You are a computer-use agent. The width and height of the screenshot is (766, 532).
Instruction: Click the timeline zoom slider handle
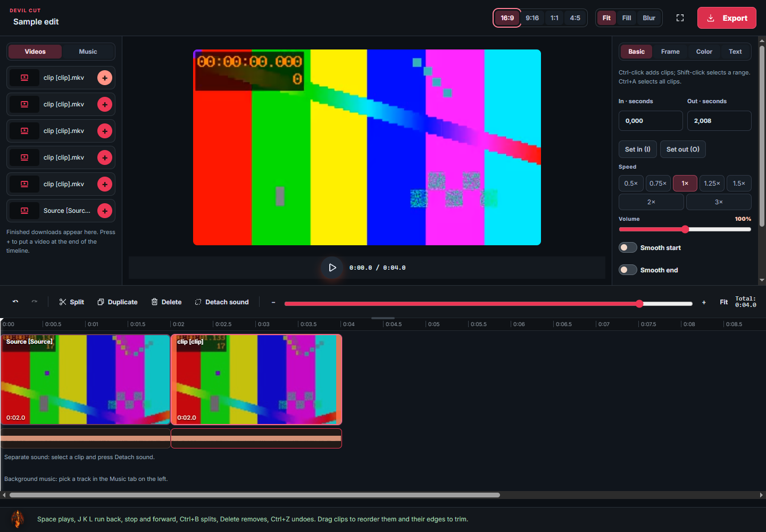pyautogui.click(x=639, y=303)
